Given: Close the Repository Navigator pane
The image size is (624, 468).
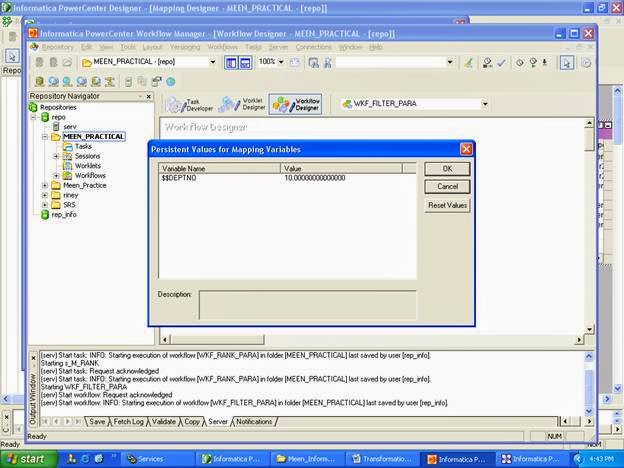Looking at the screenshot, I should tap(148, 96).
